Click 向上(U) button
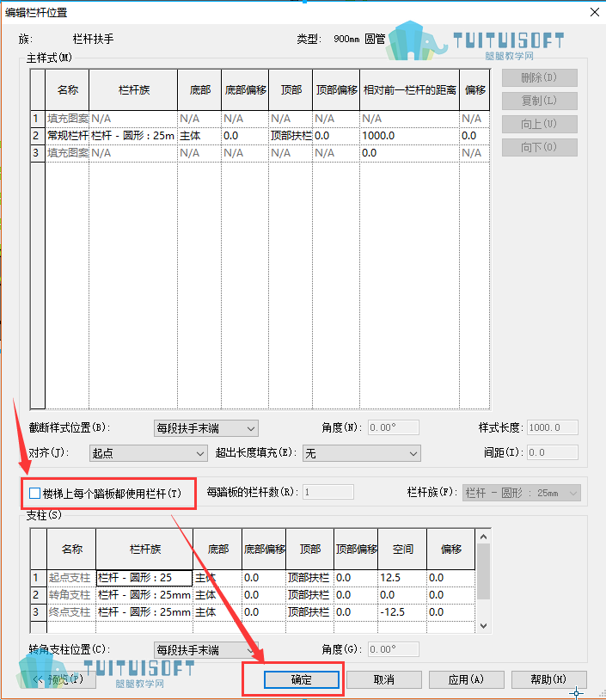The height and width of the screenshot is (700, 606). (x=540, y=124)
